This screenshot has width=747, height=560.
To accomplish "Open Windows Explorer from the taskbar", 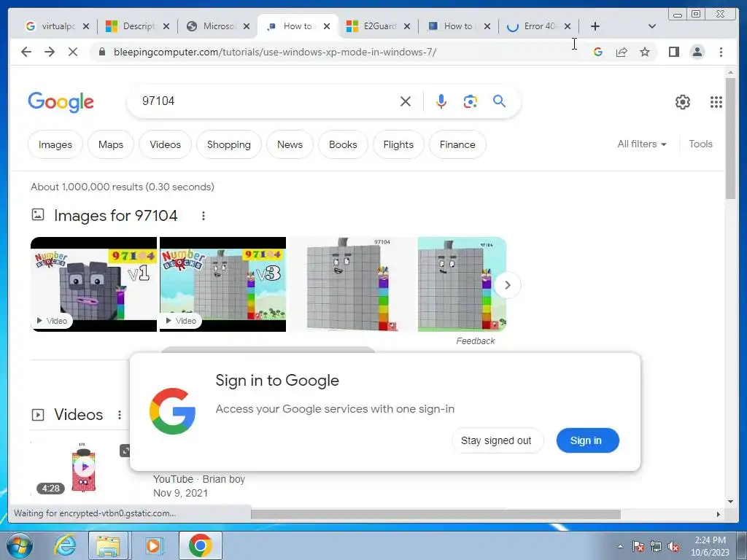I will tap(108, 546).
